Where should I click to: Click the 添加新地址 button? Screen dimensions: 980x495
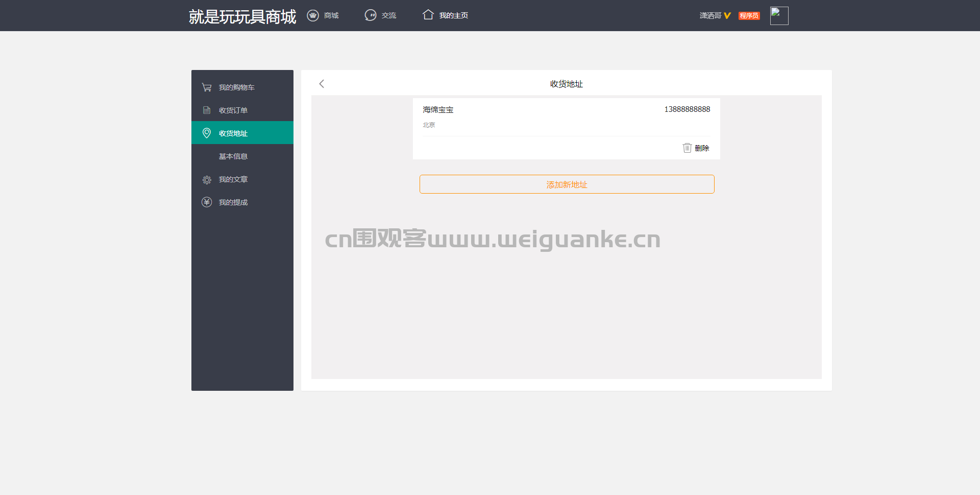click(x=567, y=184)
